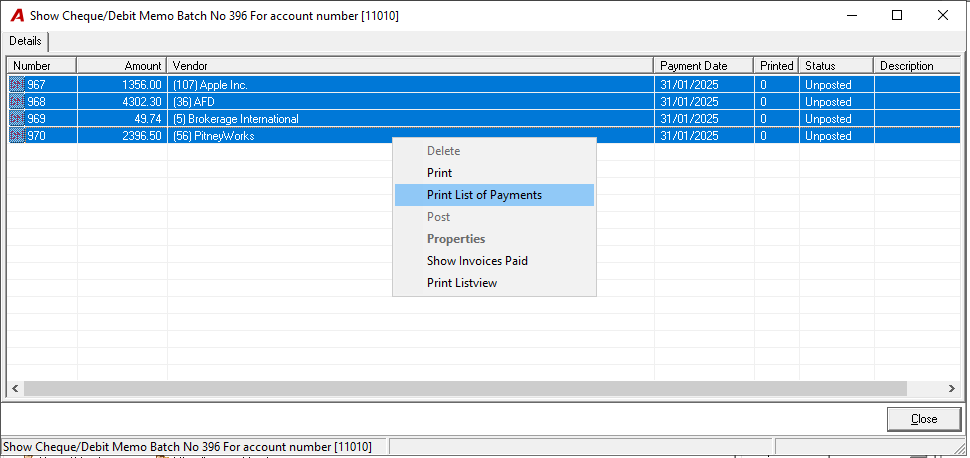Select Print List of Payments

click(494, 195)
